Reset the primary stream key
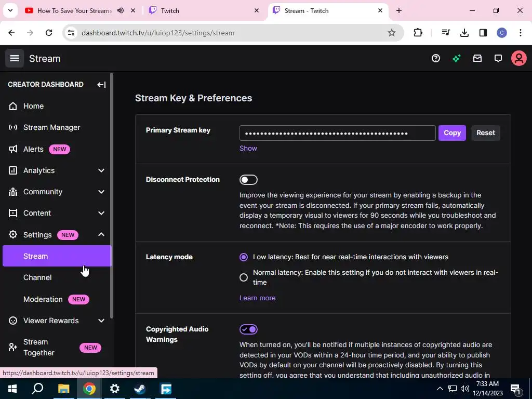The height and width of the screenshot is (399, 532). [486, 133]
